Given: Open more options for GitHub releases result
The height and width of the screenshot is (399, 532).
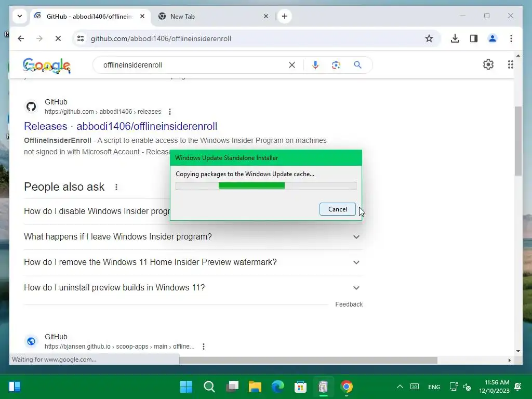Looking at the screenshot, I should (x=170, y=112).
